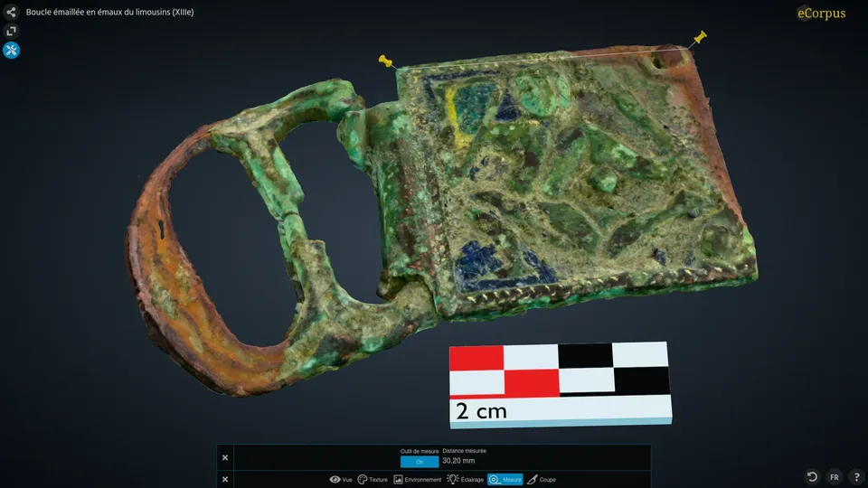Click the eCorpus logo
This screenshot has height=488, width=868.
point(820,13)
